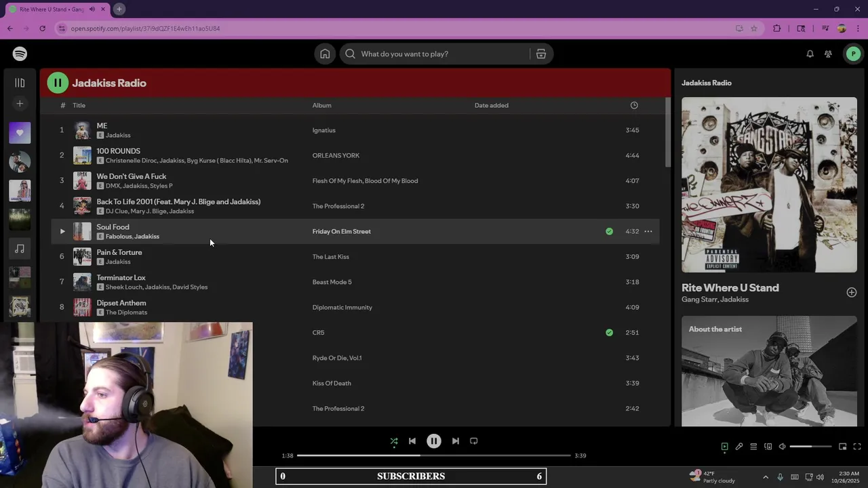The height and width of the screenshot is (488, 868).
Task: Open the track titled ME
Action: tap(102, 125)
